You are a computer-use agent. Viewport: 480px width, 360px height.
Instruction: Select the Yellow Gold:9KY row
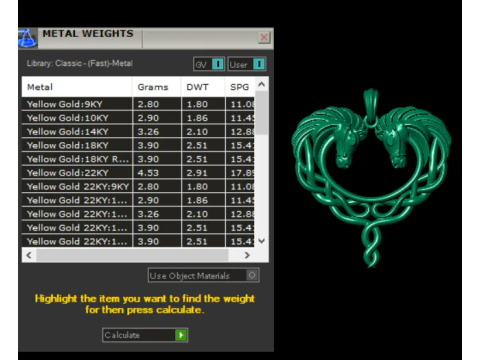(x=138, y=104)
